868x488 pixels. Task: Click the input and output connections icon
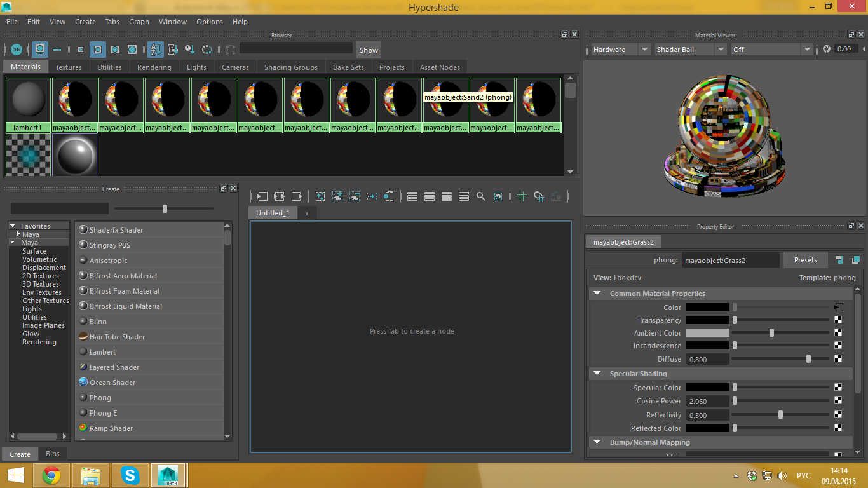pyautogui.click(x=280, y=196)
